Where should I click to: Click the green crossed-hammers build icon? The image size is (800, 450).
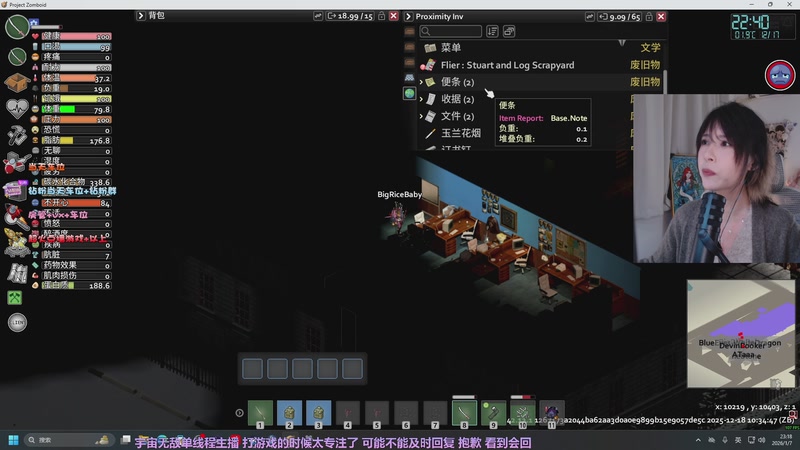click(14, 298)
